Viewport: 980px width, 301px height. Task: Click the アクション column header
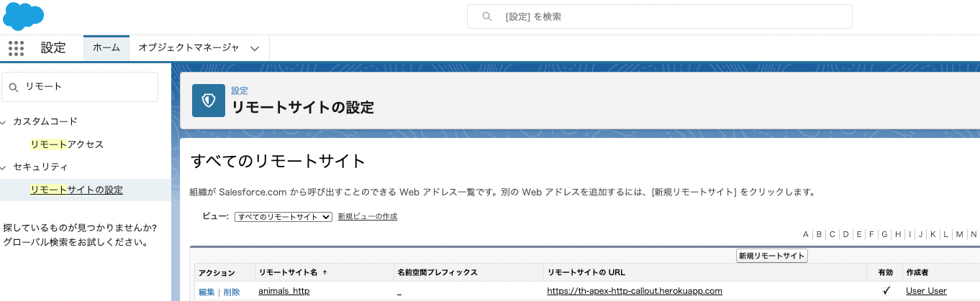tap(217, 273)
